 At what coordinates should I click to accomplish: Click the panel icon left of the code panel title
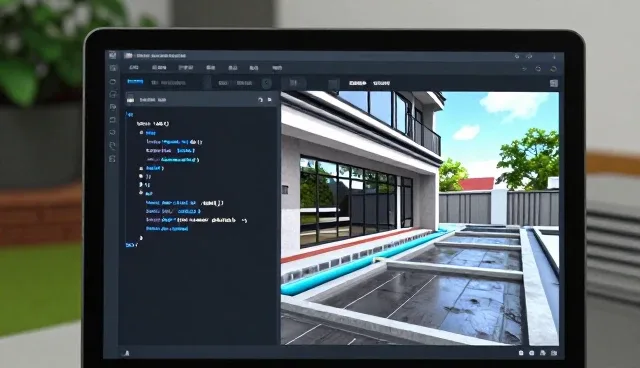pyautogui.click(x=130, y=99)
